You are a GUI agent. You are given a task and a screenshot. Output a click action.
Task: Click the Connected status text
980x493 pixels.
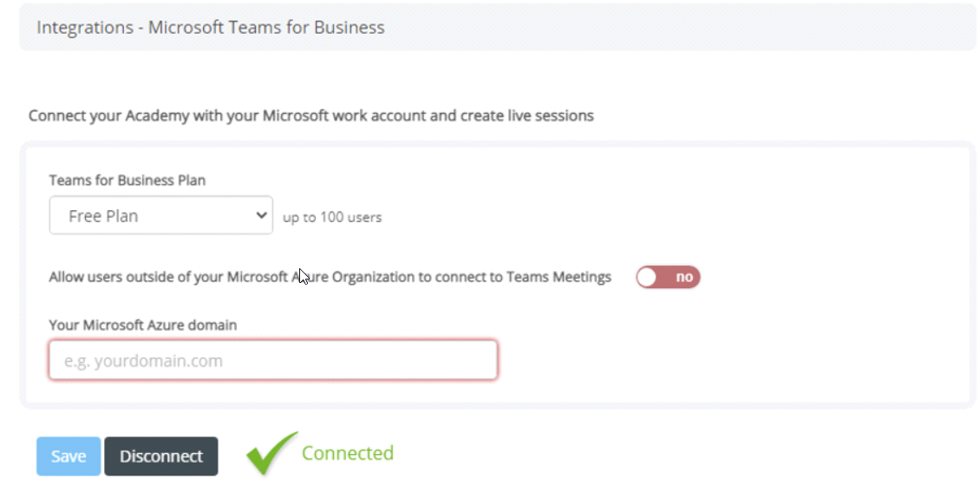tap(348, 453)
